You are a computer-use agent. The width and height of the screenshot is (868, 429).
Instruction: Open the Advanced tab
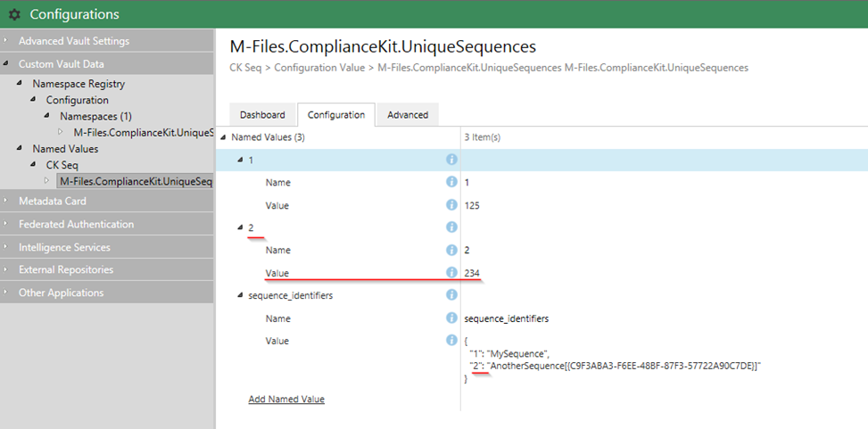click(x=408, y=115)
